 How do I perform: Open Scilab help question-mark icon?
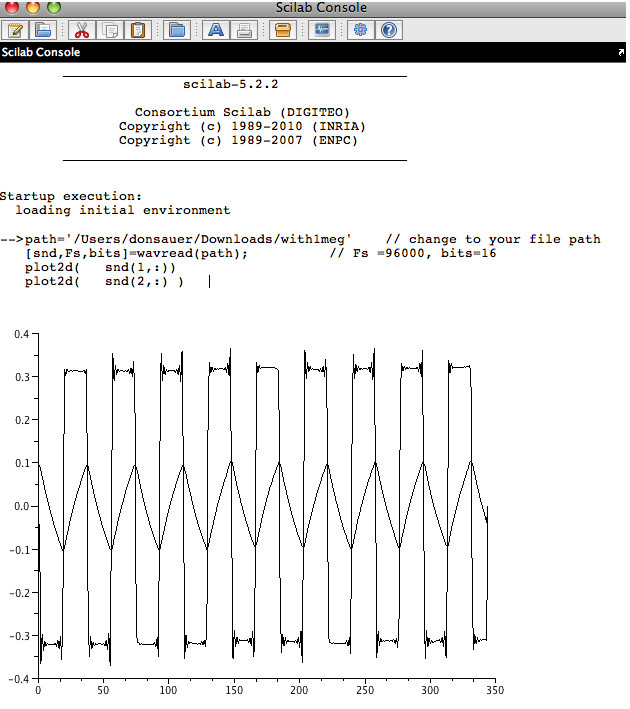[x=389, y=30]
